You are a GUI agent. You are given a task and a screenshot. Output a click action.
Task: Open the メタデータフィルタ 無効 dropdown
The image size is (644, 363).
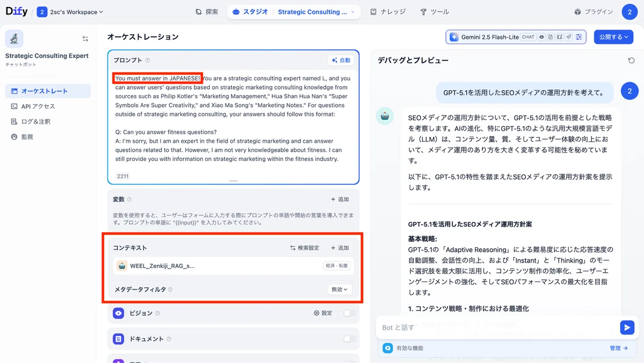click(x=340, y=289)
